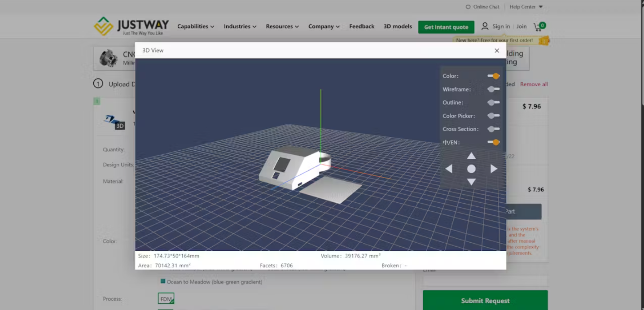Screen dimensions: 644x310
Task: Open the 3D models menu item
Action: point(397,26)
